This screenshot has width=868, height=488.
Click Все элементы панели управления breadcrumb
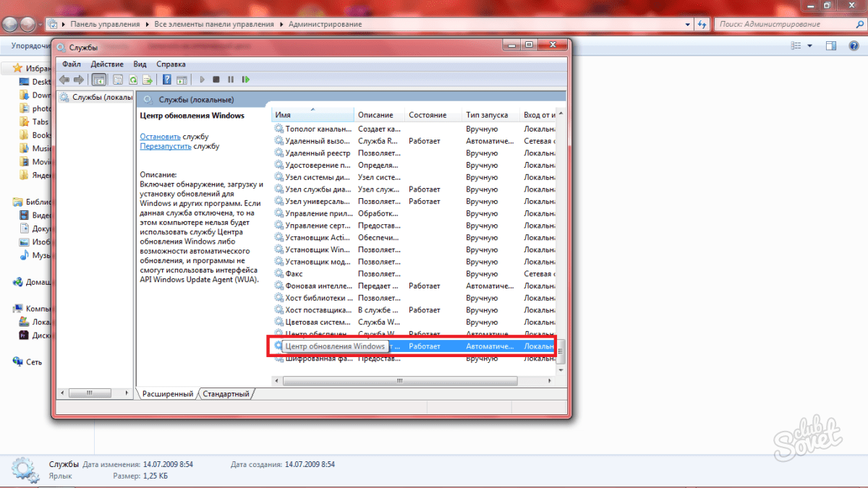214,24
